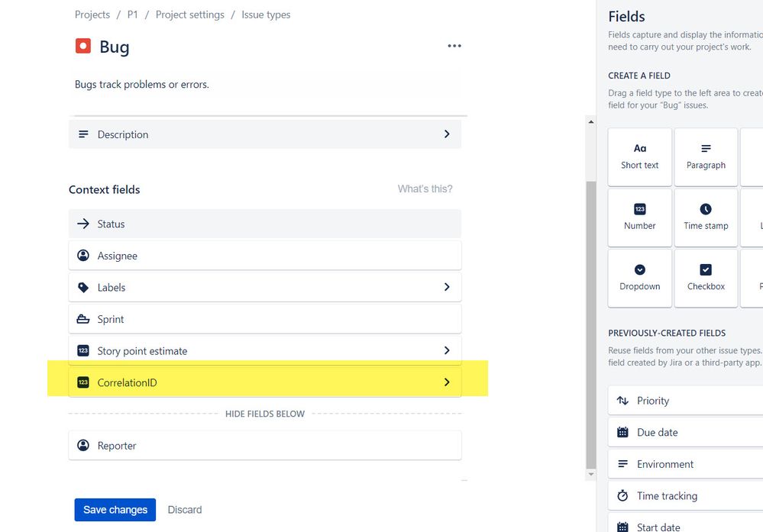Viewport: 763px width, 532px height.
Task: Click the HIDE FIELDS BELOW label
Action: point(265,414)
